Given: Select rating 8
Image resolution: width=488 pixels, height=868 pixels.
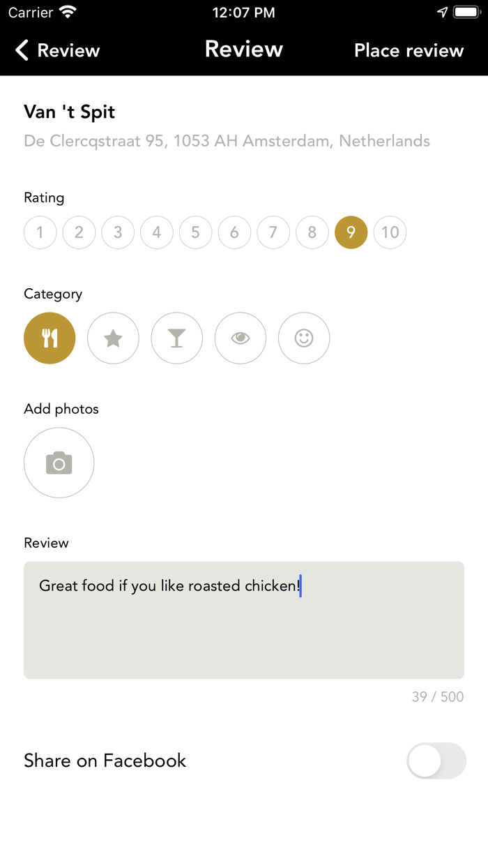Looking at the screenshot, I should pos(312,232).
